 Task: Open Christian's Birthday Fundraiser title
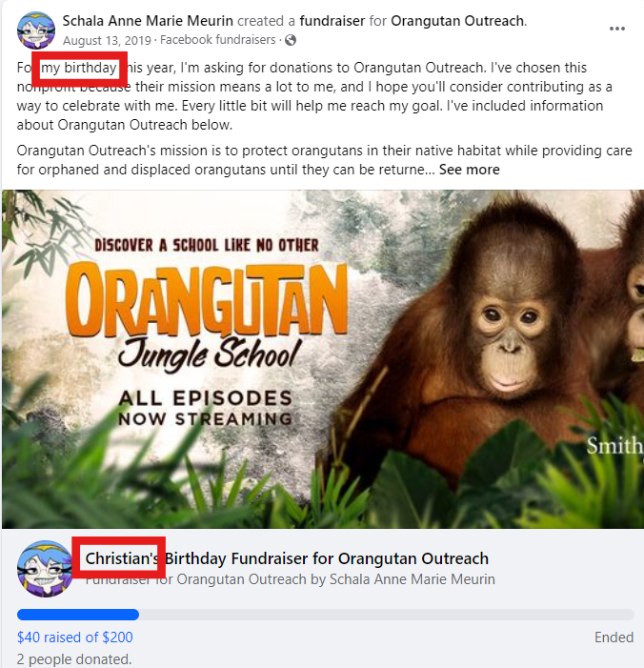coord(287,558)
